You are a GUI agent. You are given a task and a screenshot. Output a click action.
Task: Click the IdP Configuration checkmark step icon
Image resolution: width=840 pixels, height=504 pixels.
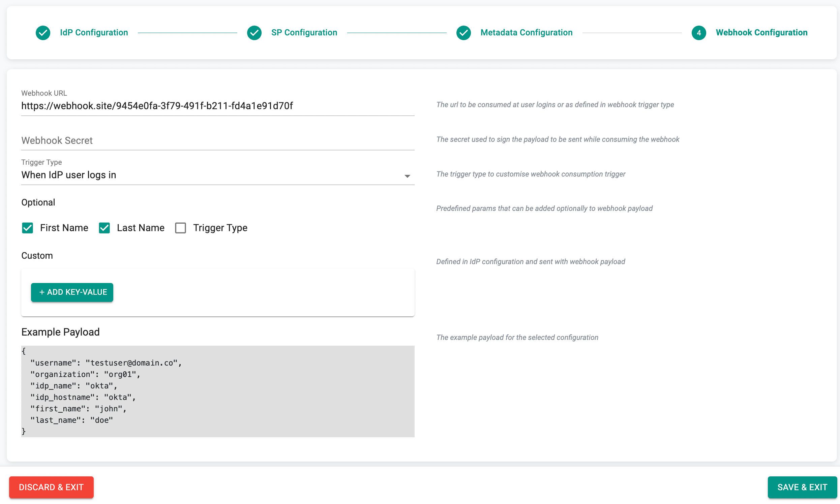(43, 33)
